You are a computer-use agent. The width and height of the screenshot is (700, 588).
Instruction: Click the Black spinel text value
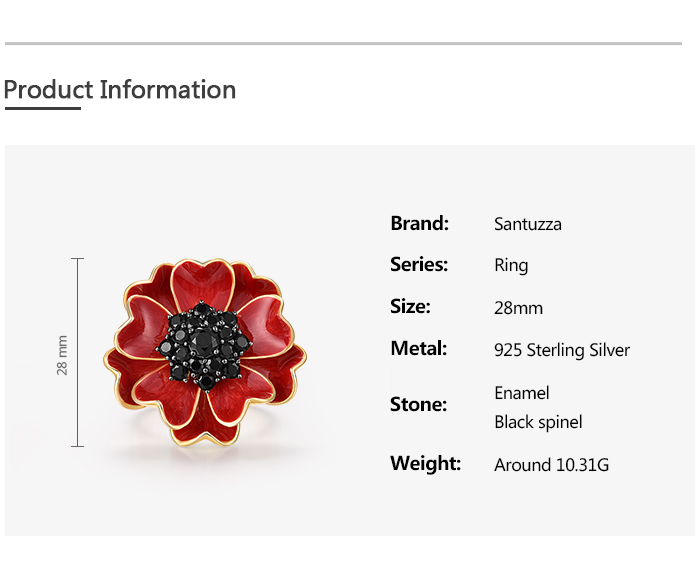(538, 422)
